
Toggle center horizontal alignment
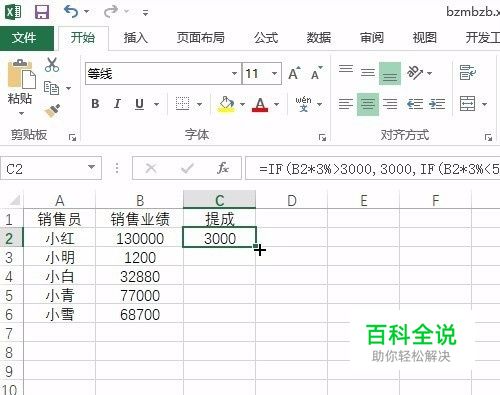(368, 104)
